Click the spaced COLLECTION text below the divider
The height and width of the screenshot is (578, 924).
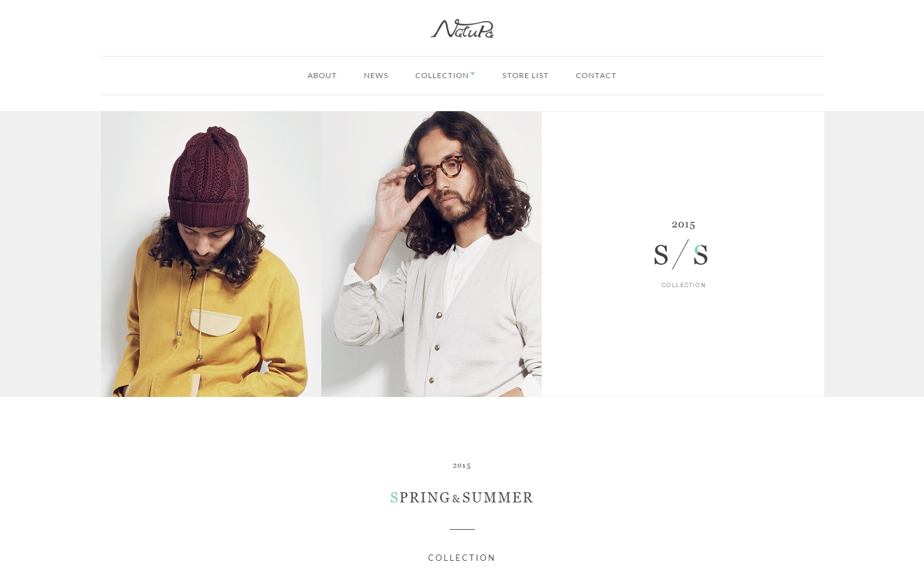click(x=462, y=558)
